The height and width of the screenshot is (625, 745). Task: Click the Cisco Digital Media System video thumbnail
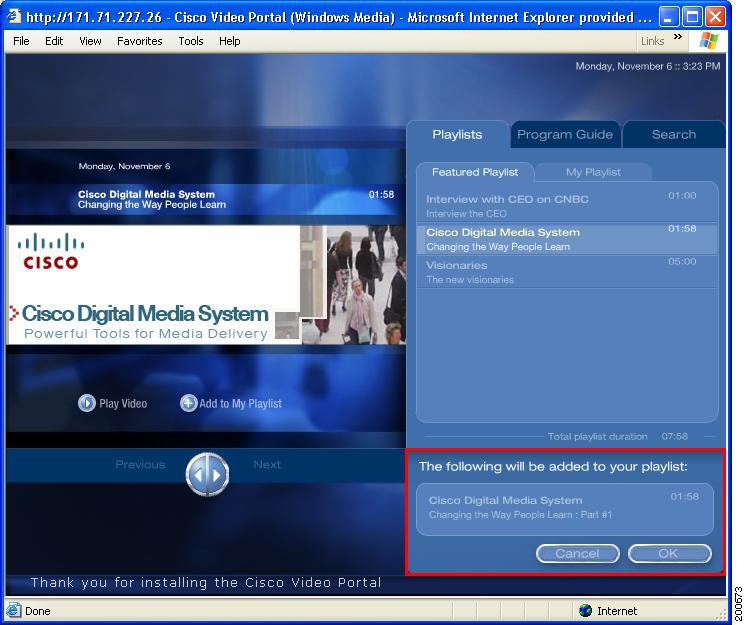click(206, 284)
